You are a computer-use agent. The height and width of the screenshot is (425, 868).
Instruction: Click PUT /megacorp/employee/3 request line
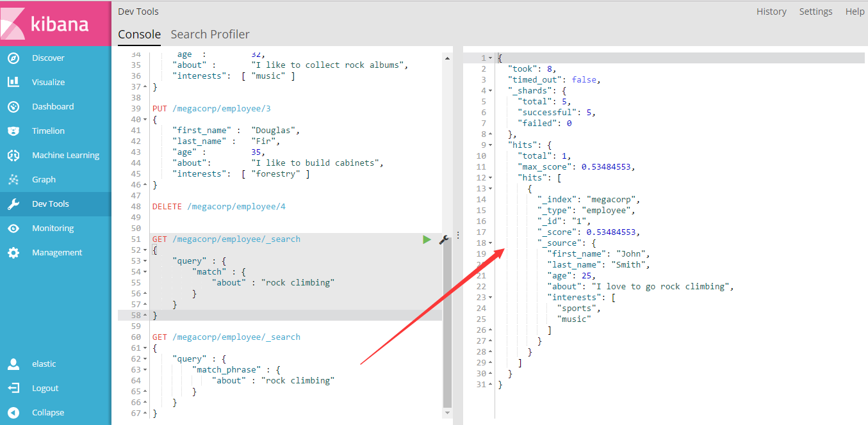[x=211, y=109]
